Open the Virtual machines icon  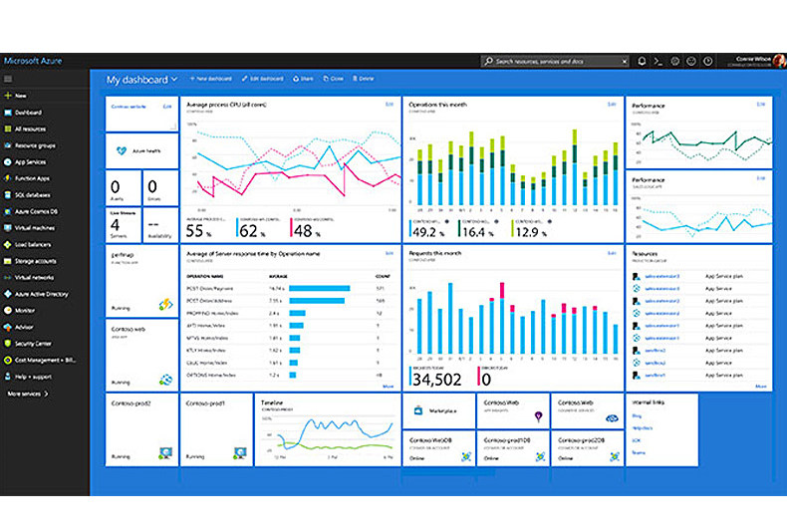[x=8, y=228]
